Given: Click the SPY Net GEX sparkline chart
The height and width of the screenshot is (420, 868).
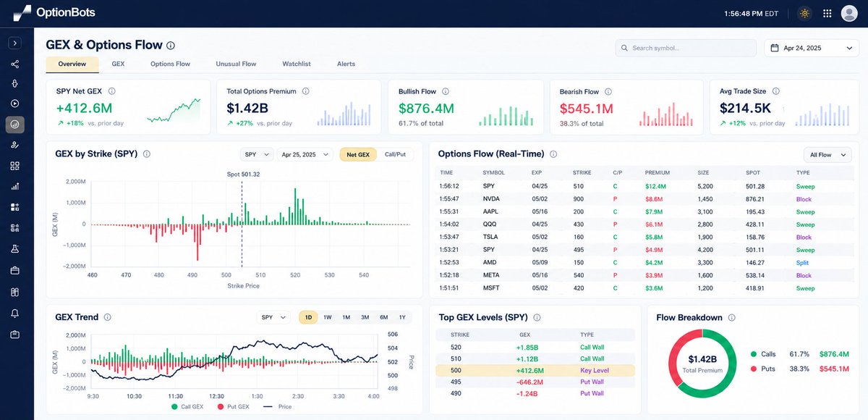Looking at the screenshot, I should (x=174, y=112).
